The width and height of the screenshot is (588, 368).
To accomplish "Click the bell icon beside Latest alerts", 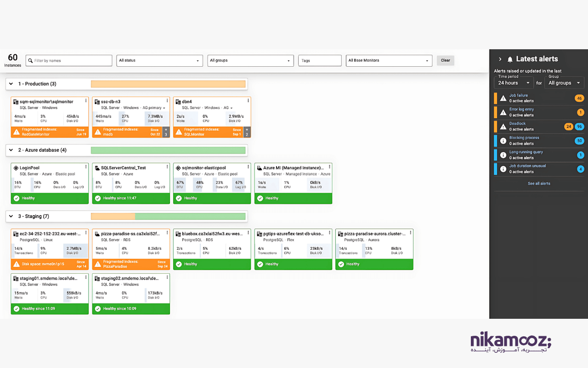I will [x=510, y=59].
